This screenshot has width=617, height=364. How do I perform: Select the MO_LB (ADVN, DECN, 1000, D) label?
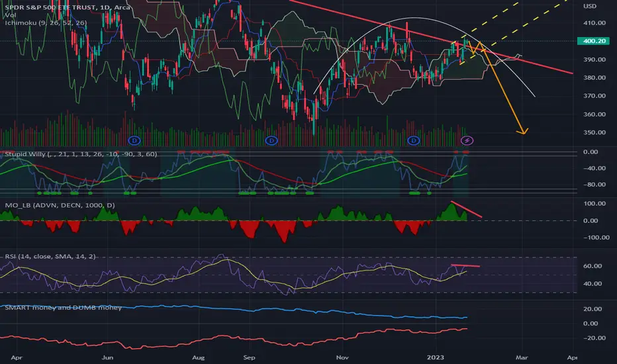pos(60,205)
